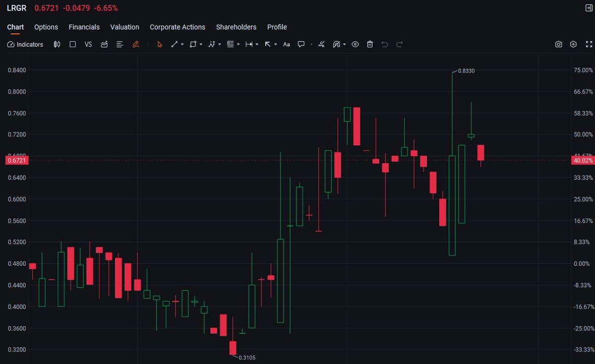Select the cursor pointer tool
Screen dimensions: 595x364
160,44
